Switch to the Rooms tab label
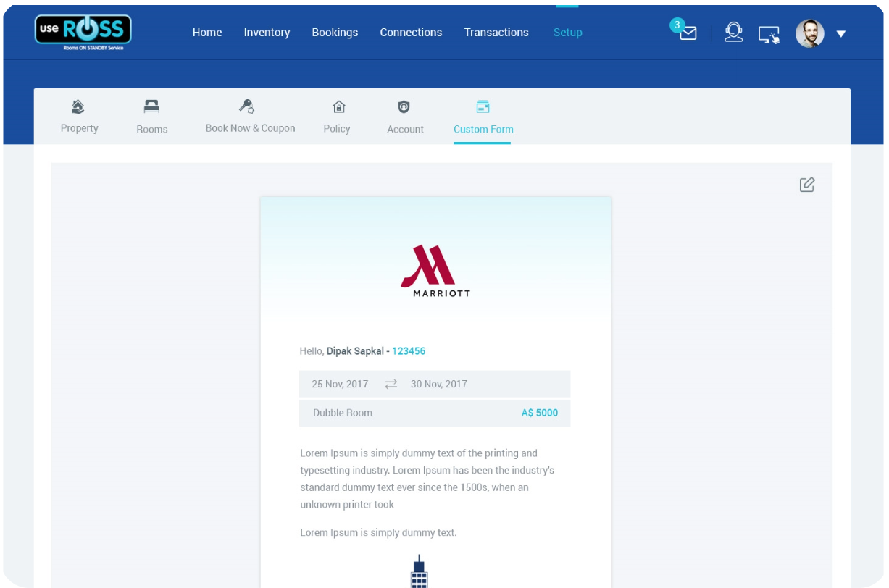 (151, 129)
